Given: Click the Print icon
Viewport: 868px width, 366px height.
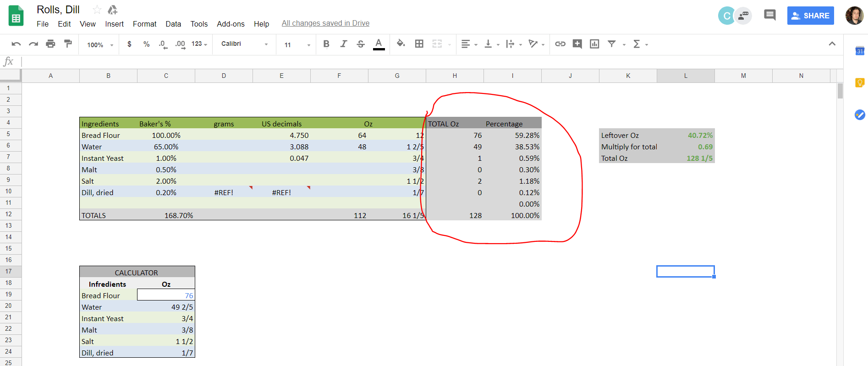Looking at the screenshot, I should tap(50, 44).
